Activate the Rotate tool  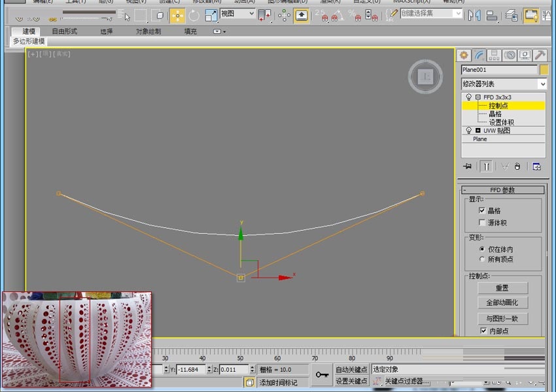(194, 16)
